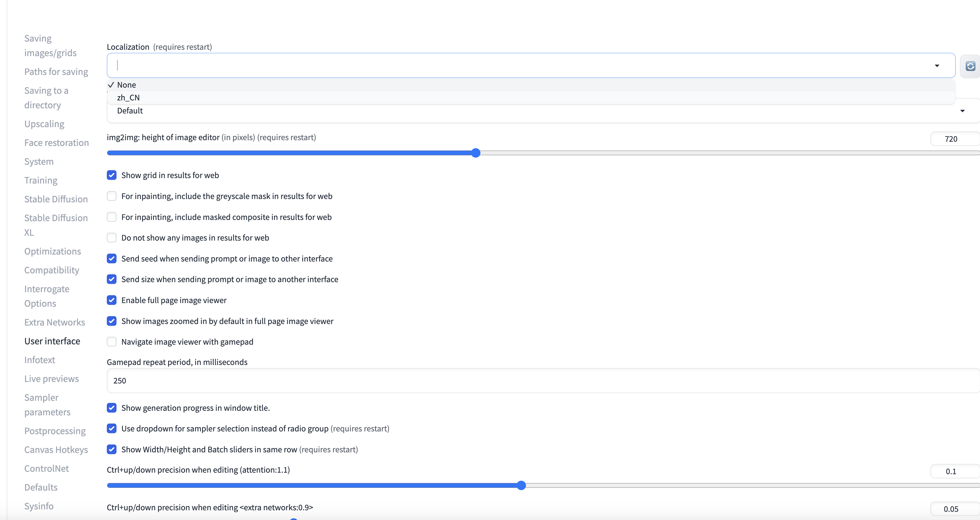Viewport: 980px width, 520px height.
Task: Choose None option in Localization list
Action: pos(126,85)
